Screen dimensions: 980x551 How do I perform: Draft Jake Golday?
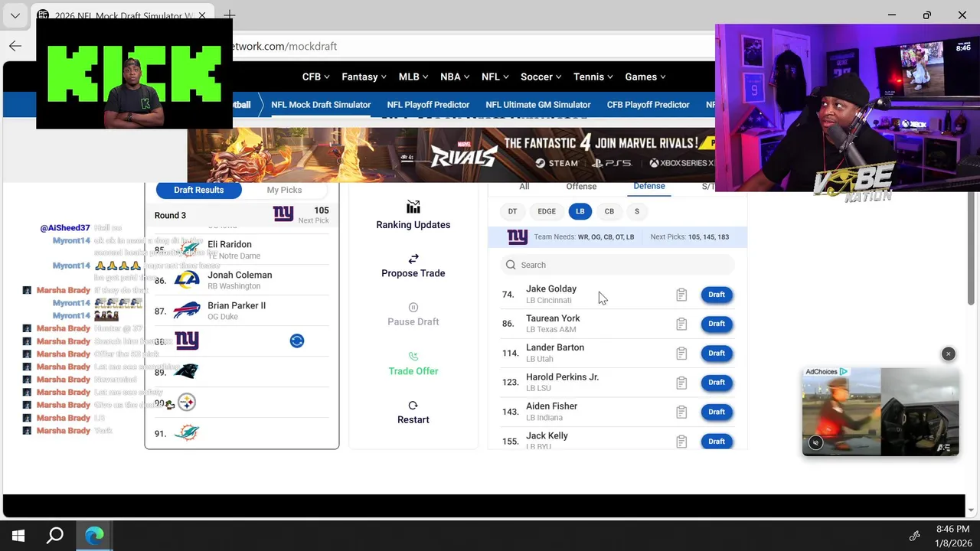(717, 295)
